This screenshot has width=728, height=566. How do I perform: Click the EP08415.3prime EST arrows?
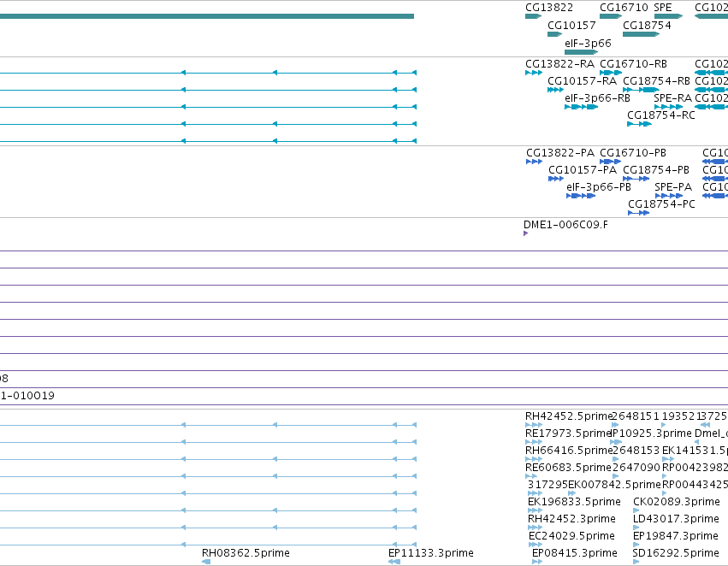(537, 563)
